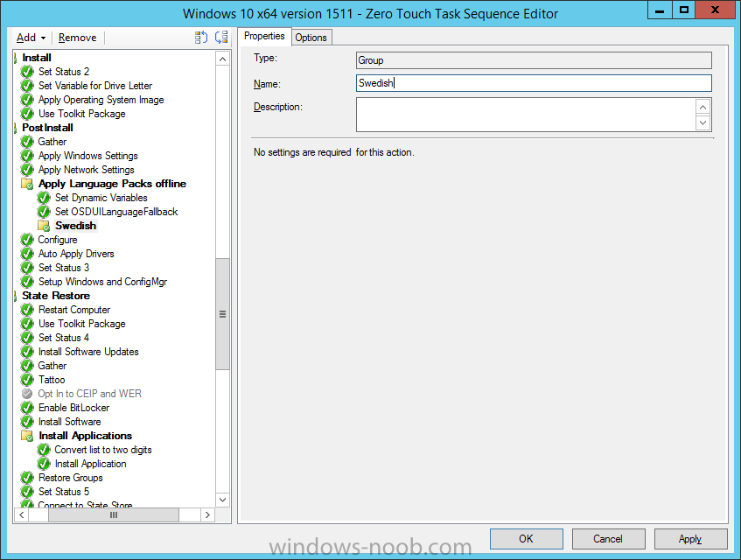Image resolution: width=741 pixels, height=560 pixels.
Task: Click folder icon of Apply Language Packs offline
Action: click(x=27, y=184)
